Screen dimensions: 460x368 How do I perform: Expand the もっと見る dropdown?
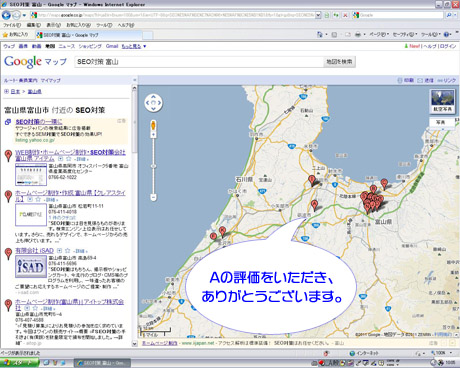tap(134, 46)
